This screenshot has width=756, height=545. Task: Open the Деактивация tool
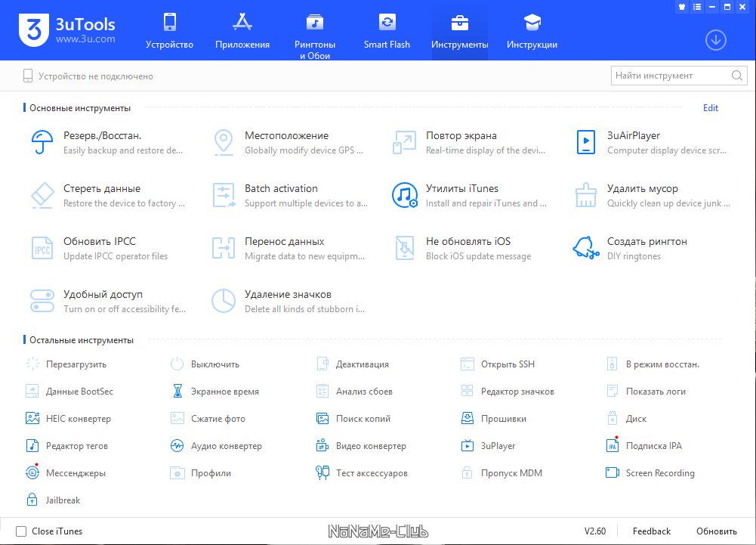click(x=353, y=364)
